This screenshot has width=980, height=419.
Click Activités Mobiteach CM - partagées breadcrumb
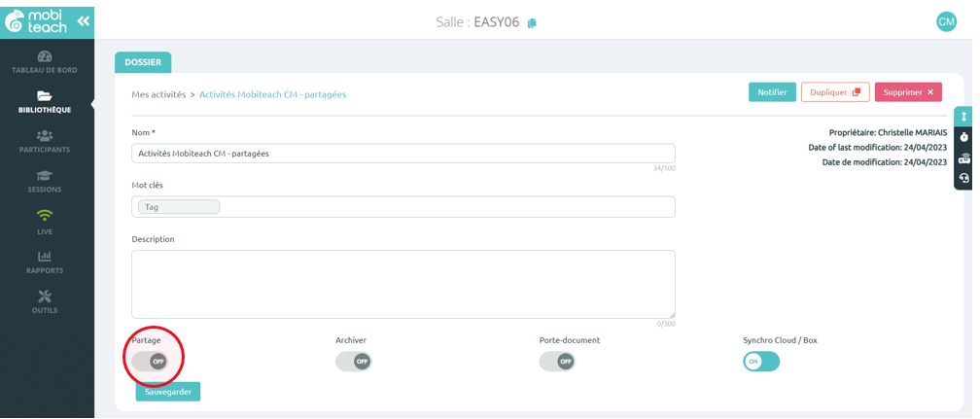(x=272, y=94)
